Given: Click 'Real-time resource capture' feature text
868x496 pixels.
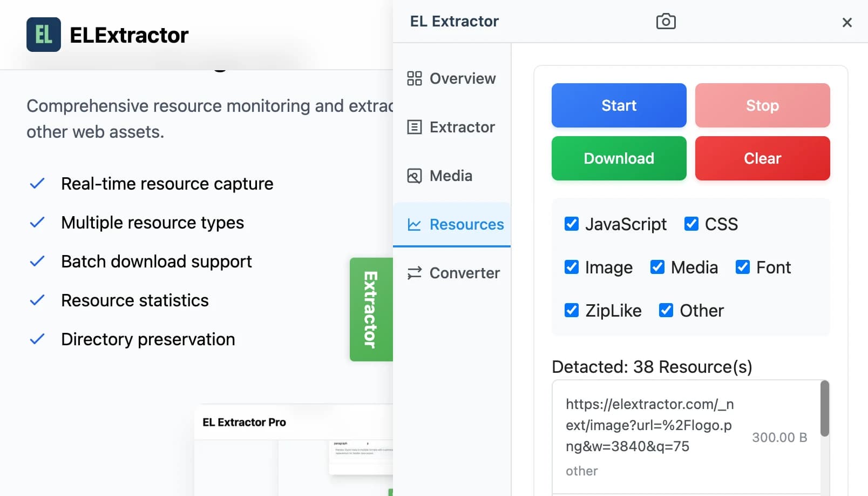Looking at the screenshot, I should (167, 184).
